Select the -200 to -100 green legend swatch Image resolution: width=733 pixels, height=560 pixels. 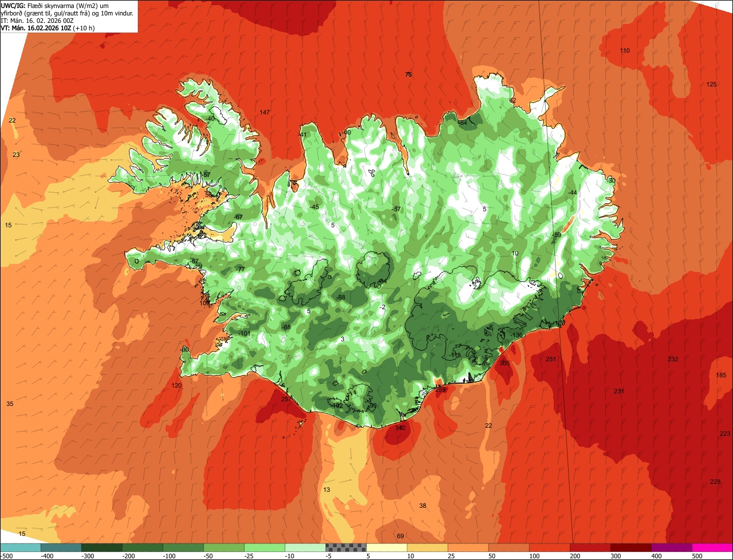143,547
